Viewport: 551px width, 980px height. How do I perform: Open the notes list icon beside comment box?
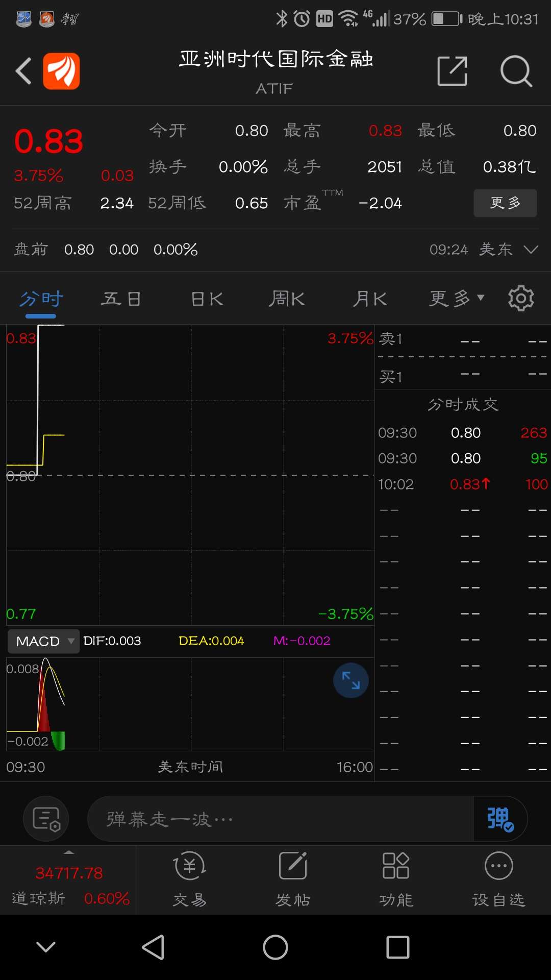[46, 819]
